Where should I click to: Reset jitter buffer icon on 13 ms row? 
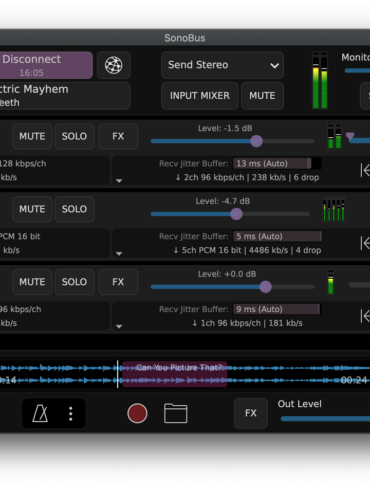[x=365, y=170]
